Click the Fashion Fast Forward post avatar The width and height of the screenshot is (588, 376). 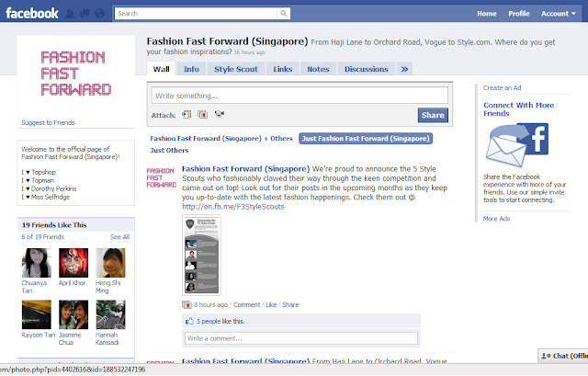pyautogui.click(x=162, y=177)
